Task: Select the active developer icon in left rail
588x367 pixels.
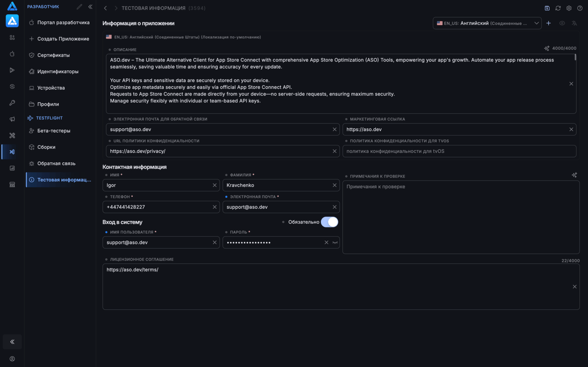Action: click(12, 152)
